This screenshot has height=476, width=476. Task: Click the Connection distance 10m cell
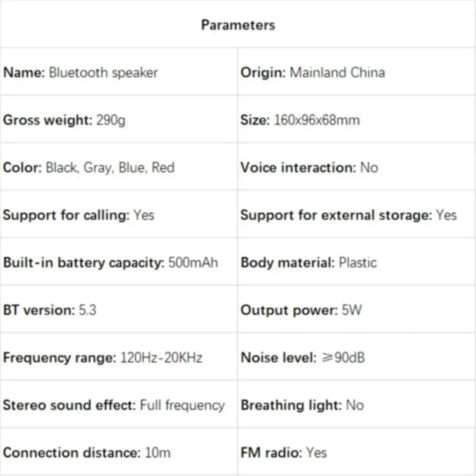click(x=86, y=452)
